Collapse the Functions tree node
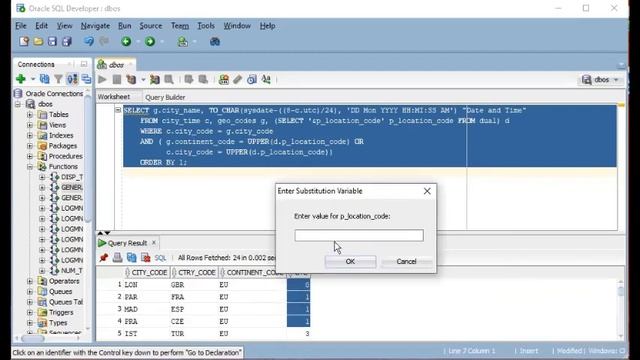 (30, 167)
